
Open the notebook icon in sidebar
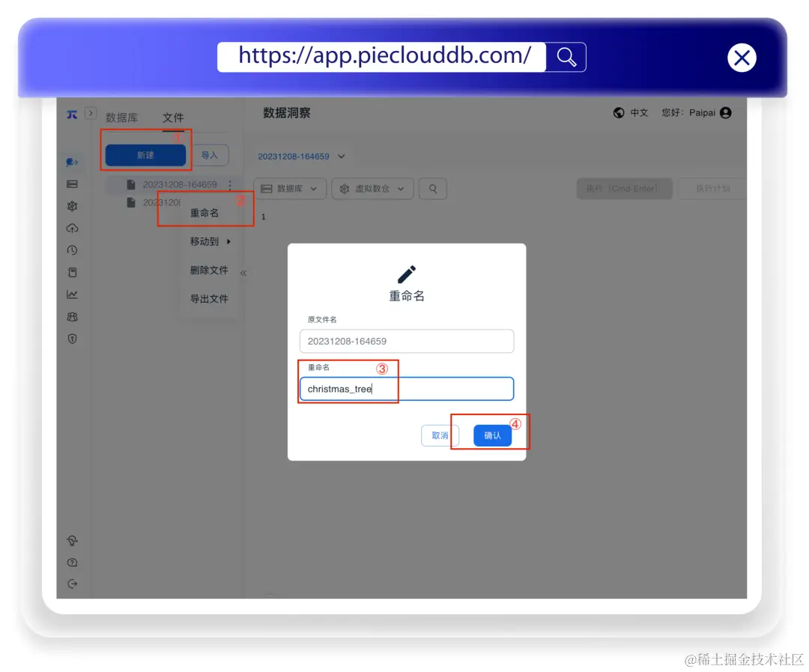pyautogui.click(x=72, y=273)
